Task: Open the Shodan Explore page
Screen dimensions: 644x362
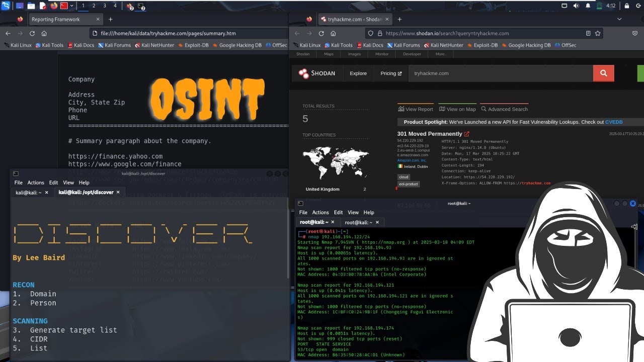Action: 358,73
